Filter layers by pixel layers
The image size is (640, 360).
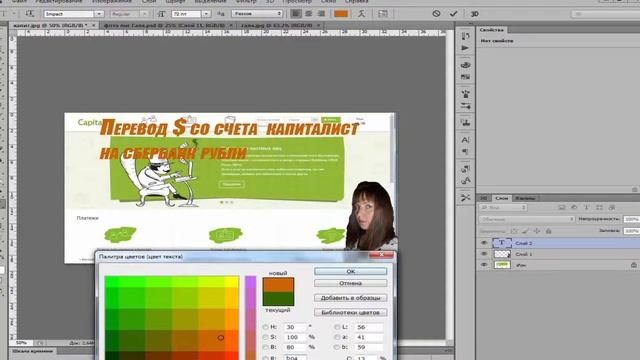tap(562, 208)
